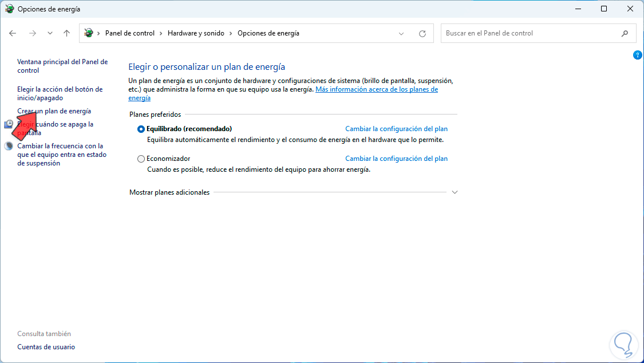Select the "Equilibrado (recomendado)" radio button

141,129
